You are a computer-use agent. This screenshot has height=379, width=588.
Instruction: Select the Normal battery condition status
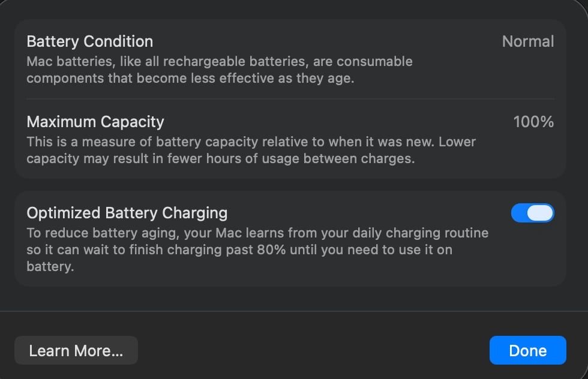coord(528,41)
